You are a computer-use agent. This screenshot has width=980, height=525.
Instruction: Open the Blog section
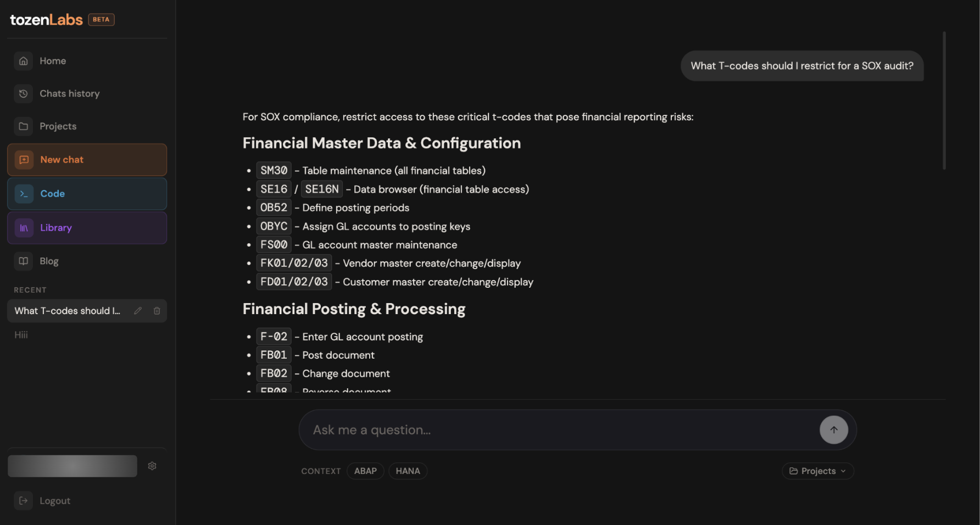click(x=87, y=261)
